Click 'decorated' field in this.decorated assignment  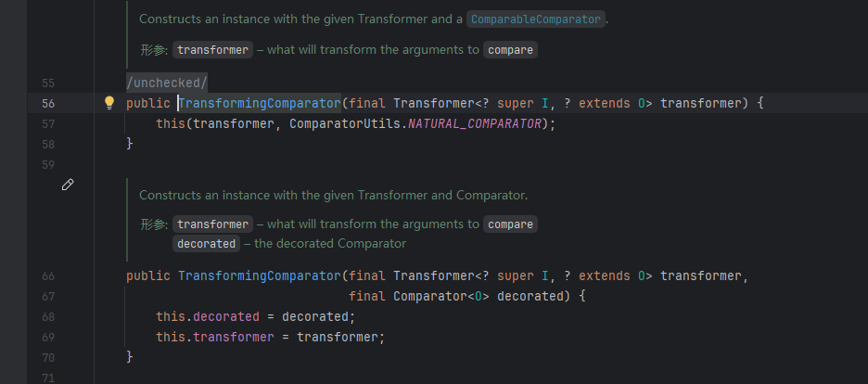(x=226, y=316)
